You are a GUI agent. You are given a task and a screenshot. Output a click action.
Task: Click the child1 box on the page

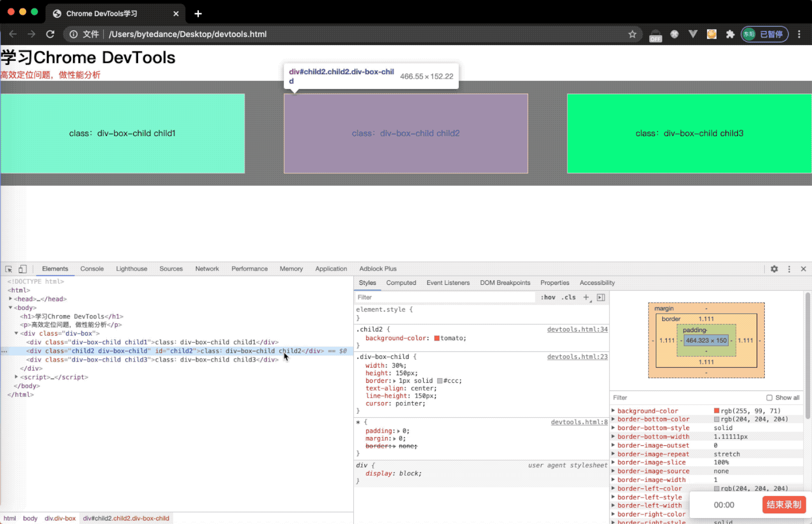point(122,134)
